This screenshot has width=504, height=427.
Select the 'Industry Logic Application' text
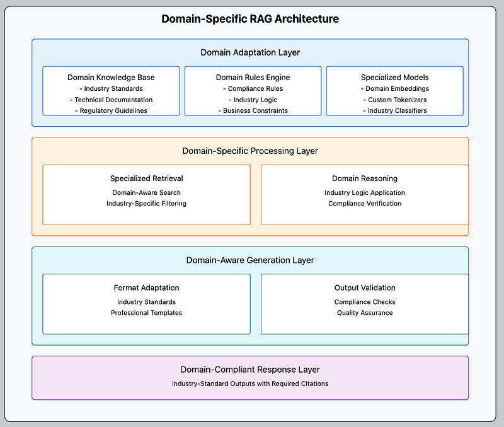pos(365,193)
